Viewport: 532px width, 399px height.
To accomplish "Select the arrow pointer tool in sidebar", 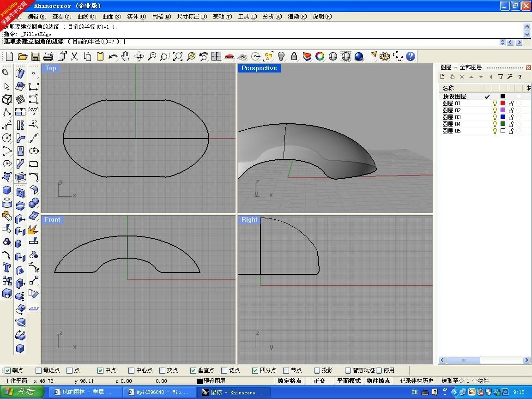I will (7, 86).
